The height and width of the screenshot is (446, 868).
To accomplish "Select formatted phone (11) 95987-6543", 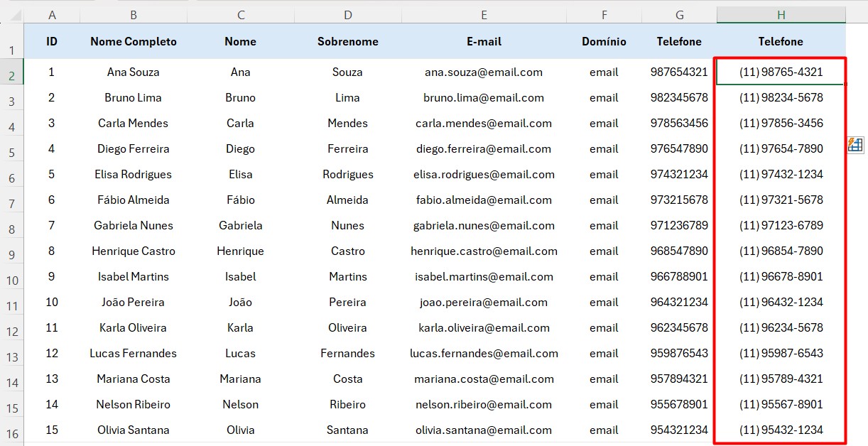I will click(x=781, y=353).
